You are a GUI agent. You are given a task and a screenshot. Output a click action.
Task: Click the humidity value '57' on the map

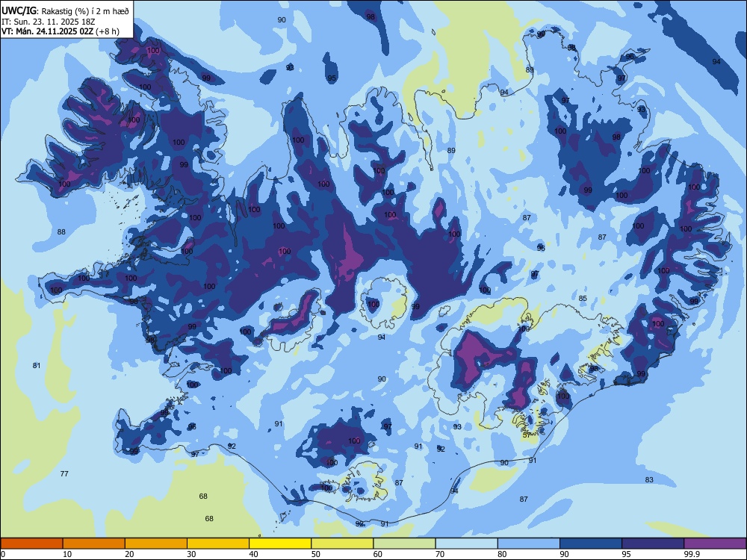click(527, 435)
